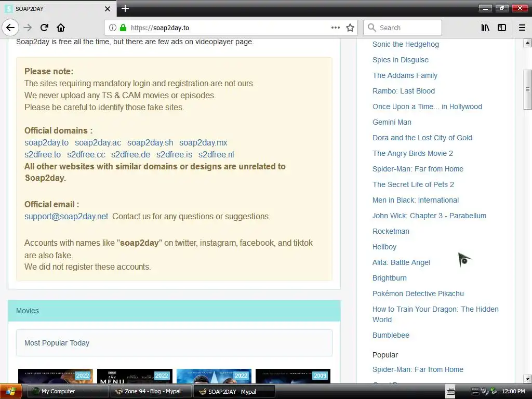Viewport: 532px width, 399px height.
Task: Open the on-screen keyboard tray icon
Action: (x=450, y=392)
